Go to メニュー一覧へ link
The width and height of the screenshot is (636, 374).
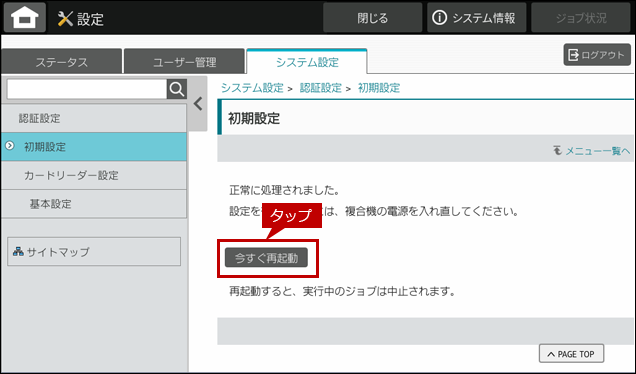[x=592, y=151]
